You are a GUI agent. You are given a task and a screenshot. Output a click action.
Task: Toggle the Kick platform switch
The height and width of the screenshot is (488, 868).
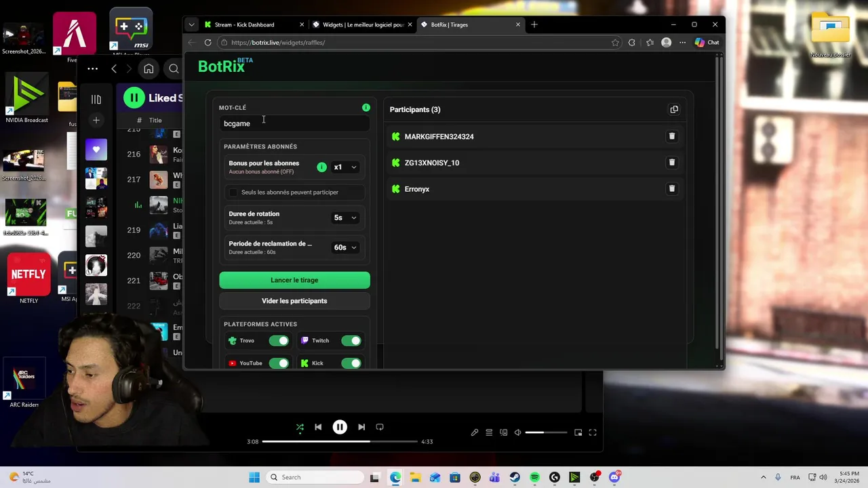351,363
